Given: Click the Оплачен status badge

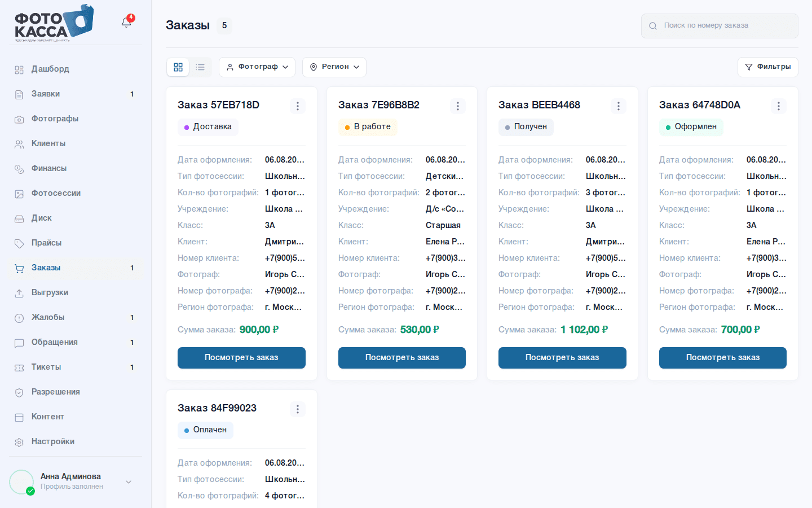Looking at the screenshot, I should pos(205,430).
